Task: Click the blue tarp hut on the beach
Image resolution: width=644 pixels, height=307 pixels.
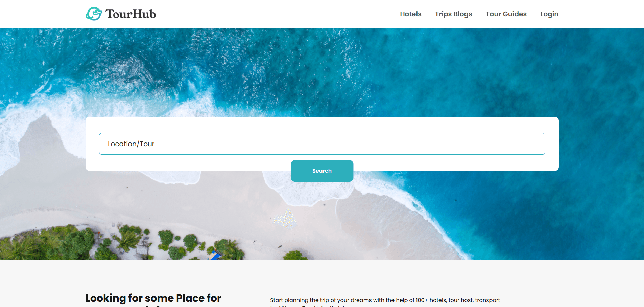Action: [x=214, y=255]
